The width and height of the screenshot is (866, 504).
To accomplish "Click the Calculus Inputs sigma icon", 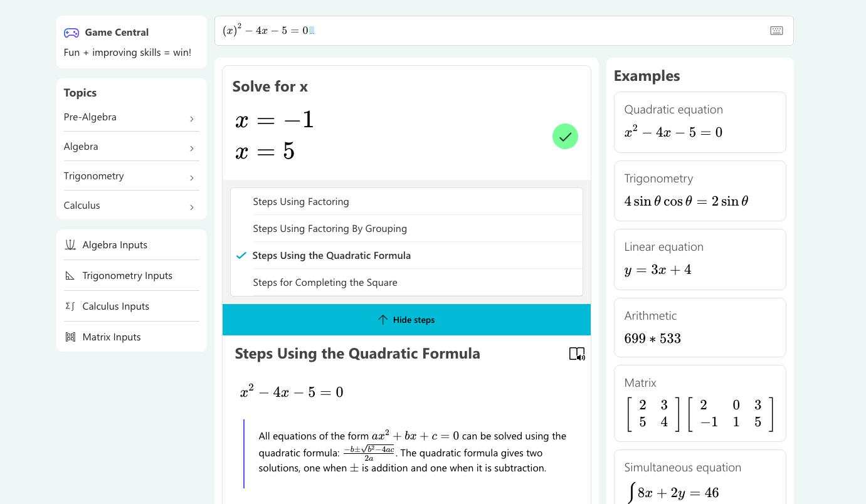I will [70, 307].
